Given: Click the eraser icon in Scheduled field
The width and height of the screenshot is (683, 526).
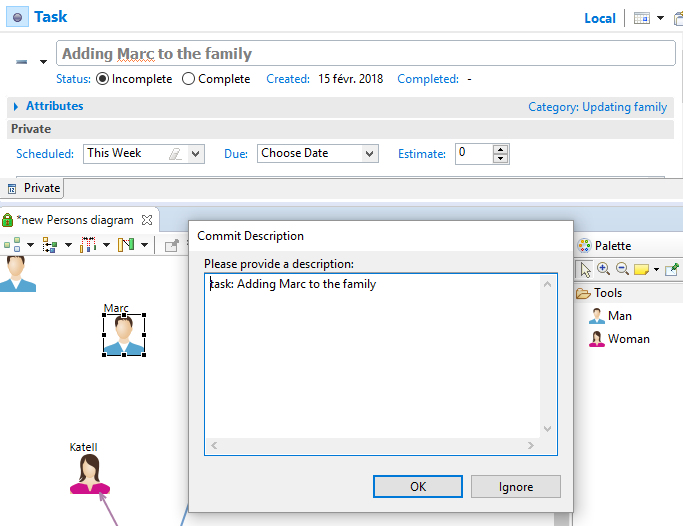Looking at the screenshot, I should tap(174, 154).
